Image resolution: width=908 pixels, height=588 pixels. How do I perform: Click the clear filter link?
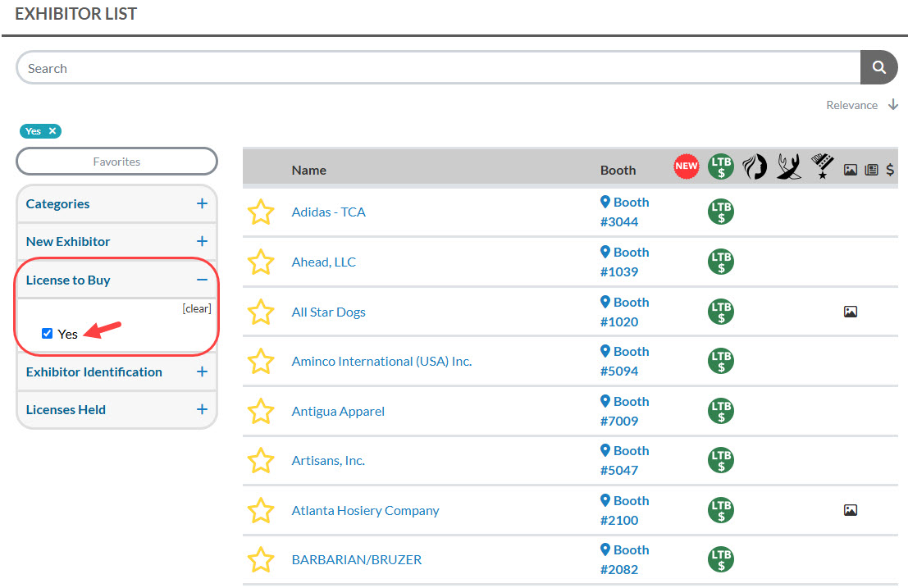[x=197, y=309]
